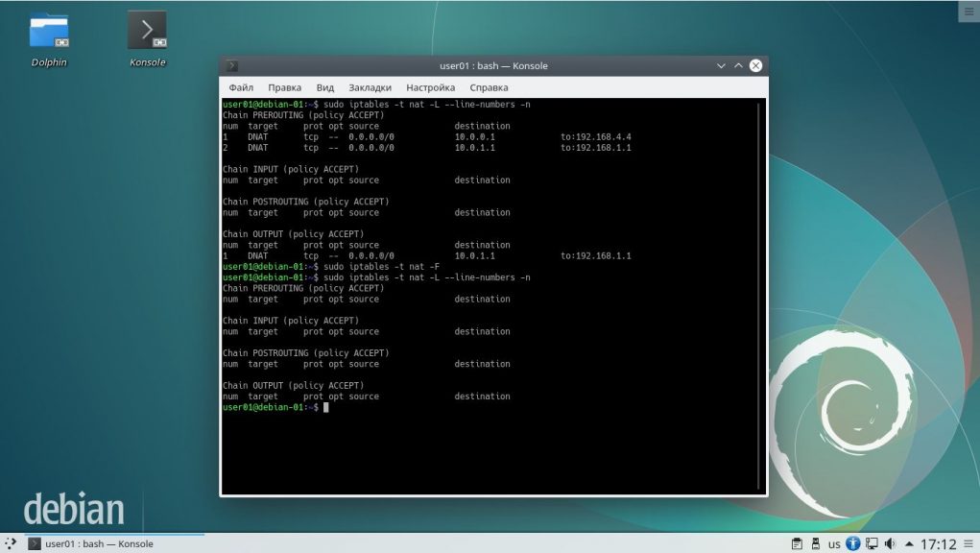Click 'to:192.168.4.4' in the terminal output

(596, 137)
